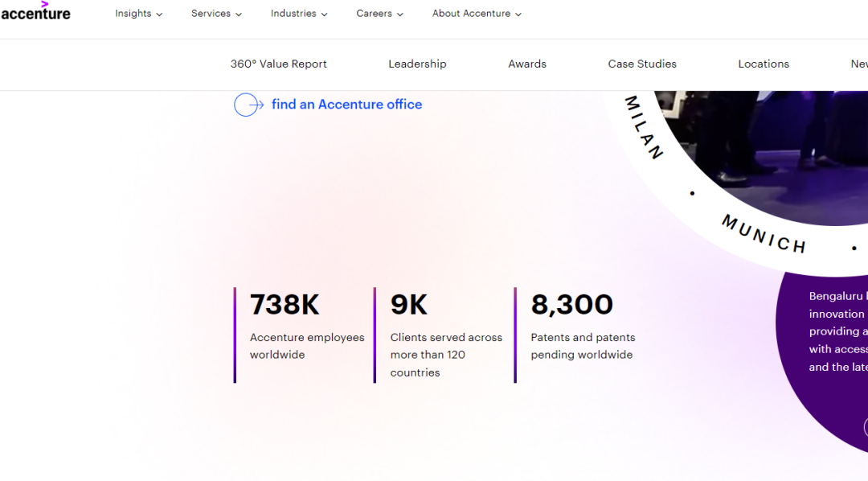Click the circled arrow icon beside find an office
868x481 pixels.
248,105
